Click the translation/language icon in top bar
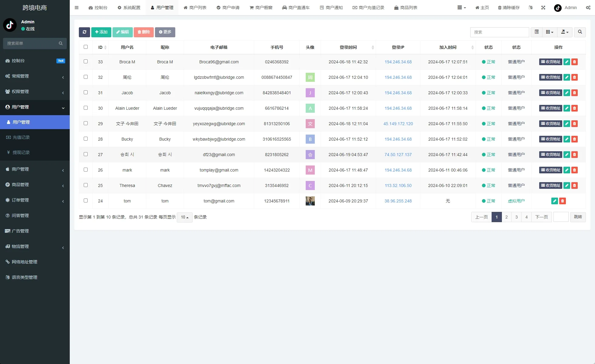595x364 pixels. click(x=530, y=8)
